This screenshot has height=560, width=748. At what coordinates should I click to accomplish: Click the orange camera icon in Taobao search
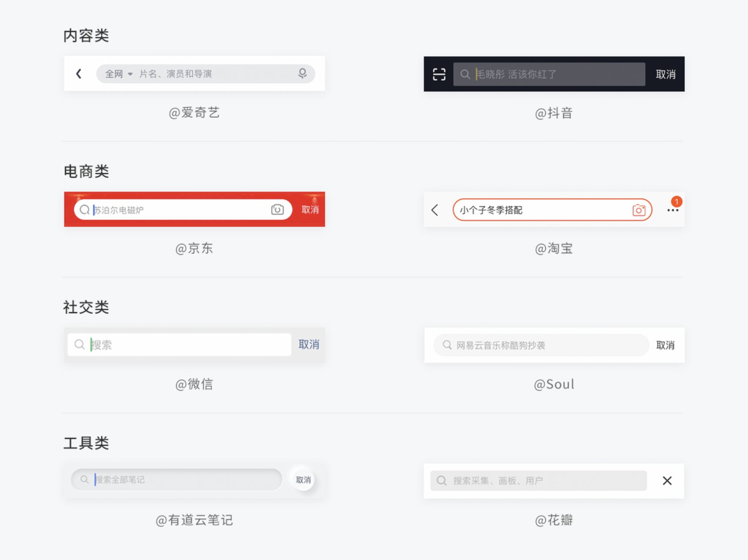click(x=638, y=210)
